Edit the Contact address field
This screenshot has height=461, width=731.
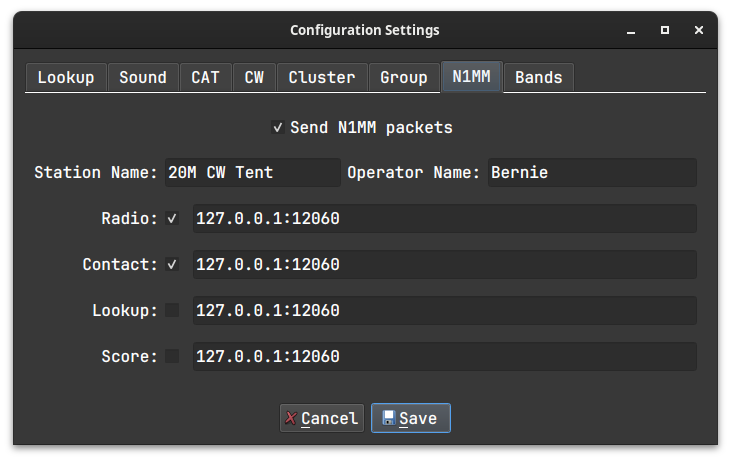point(445,264)
